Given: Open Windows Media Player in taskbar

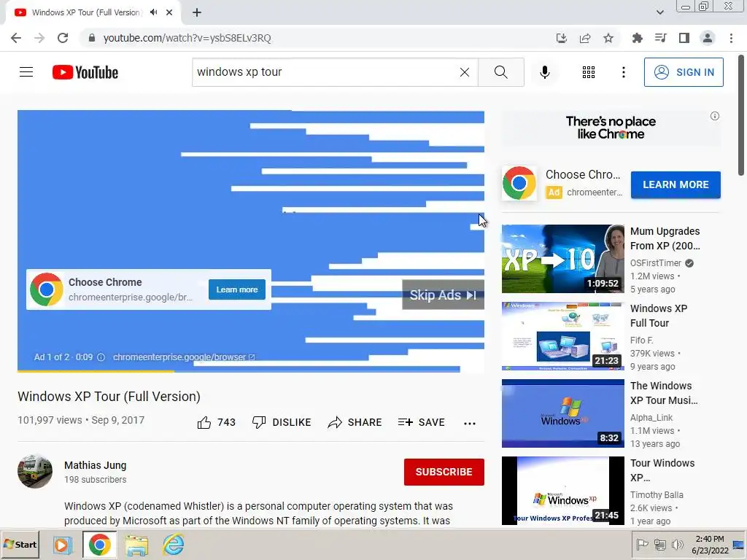Looking at the screenshot, I should click(62, 545).
